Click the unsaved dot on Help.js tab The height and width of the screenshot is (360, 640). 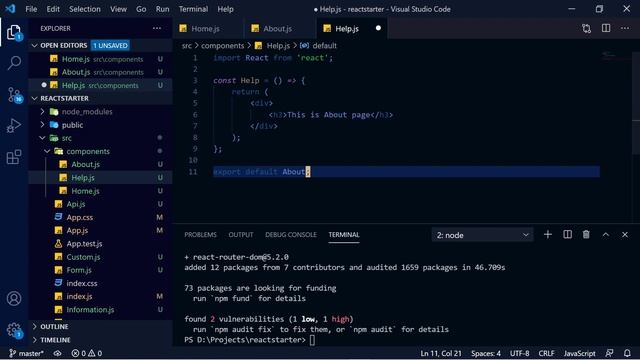pos(378,28)
